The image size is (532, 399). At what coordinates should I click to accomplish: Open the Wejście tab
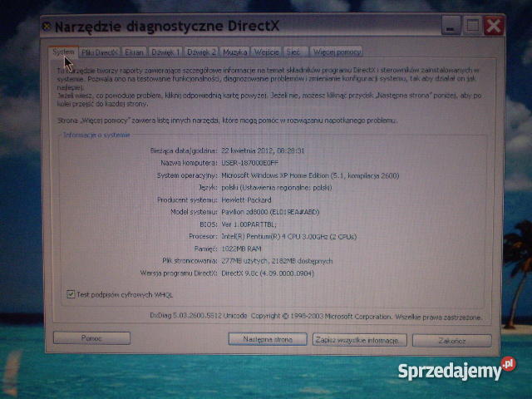[x=266, y=52]
